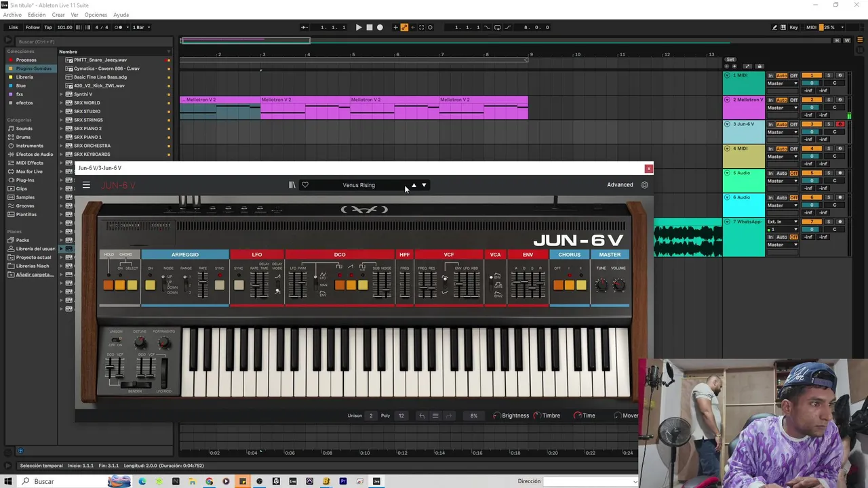Toggle the metronome icon
The height and width of the screenshot is (488, 868).
(x=118, y=27)
